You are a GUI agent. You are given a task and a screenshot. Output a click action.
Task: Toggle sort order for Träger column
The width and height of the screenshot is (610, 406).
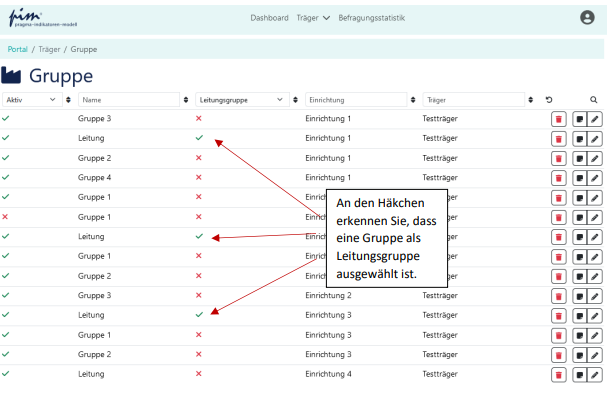[x=530, y=100]
